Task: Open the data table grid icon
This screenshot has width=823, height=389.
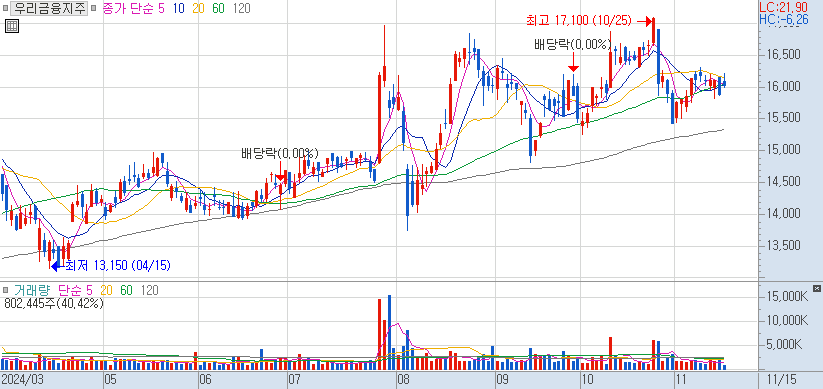Action: (12, 25)
